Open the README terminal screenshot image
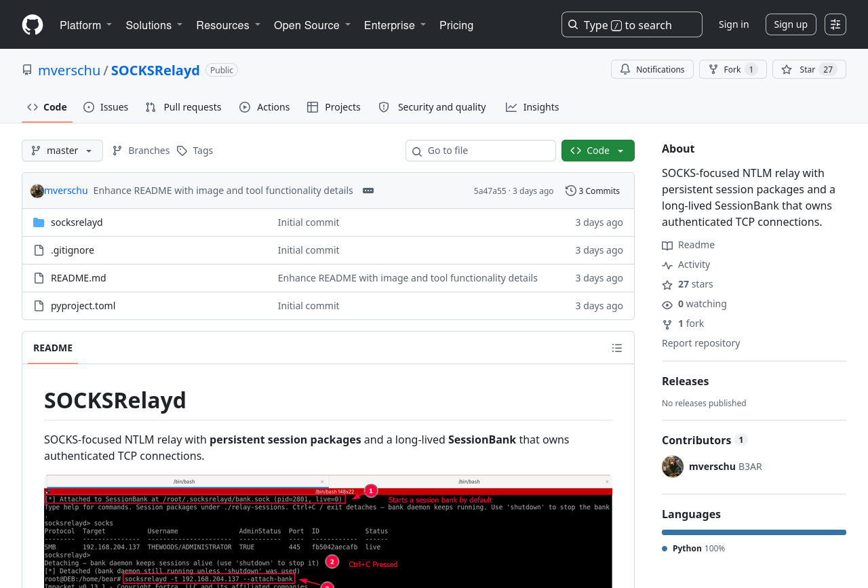The height and width of the screenshot is (588, 868). click(328, 532)
